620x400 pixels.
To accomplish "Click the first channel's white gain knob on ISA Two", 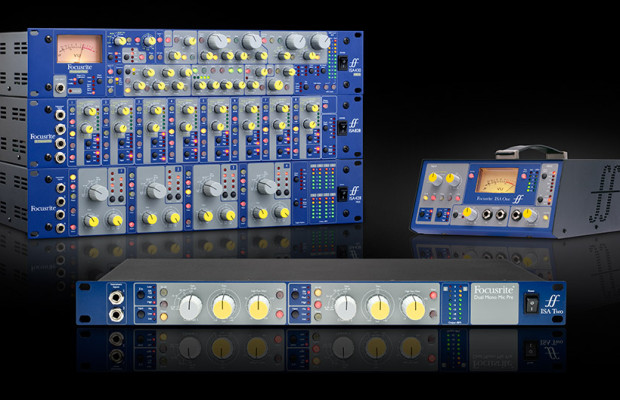I will point(191,307).
